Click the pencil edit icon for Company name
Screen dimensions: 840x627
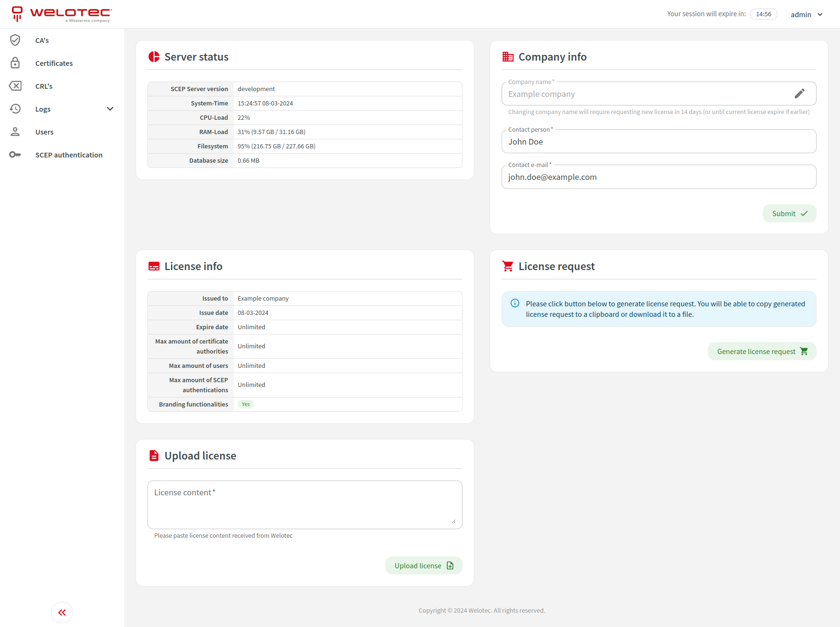point(799,94)
